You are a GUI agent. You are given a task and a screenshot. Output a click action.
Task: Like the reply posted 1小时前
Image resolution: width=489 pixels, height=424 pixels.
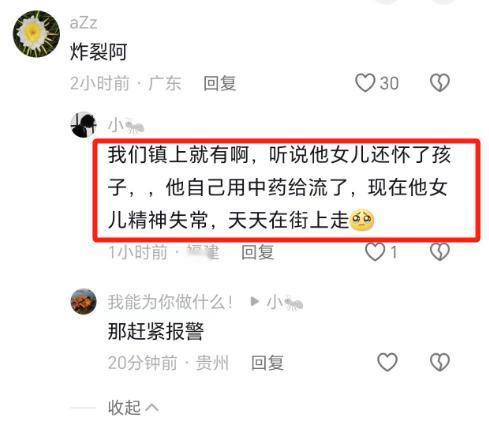point(375,252)
